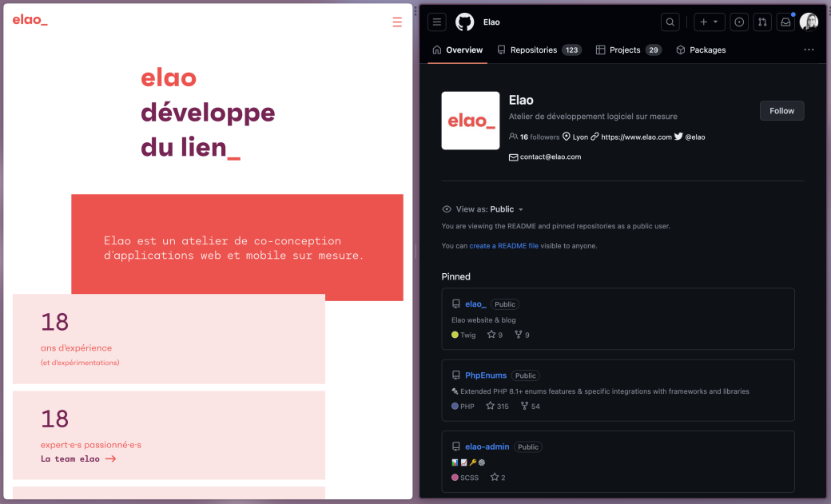Open the PhpEnums pinned repository
The image size is (831, 504).
[486, 375]
